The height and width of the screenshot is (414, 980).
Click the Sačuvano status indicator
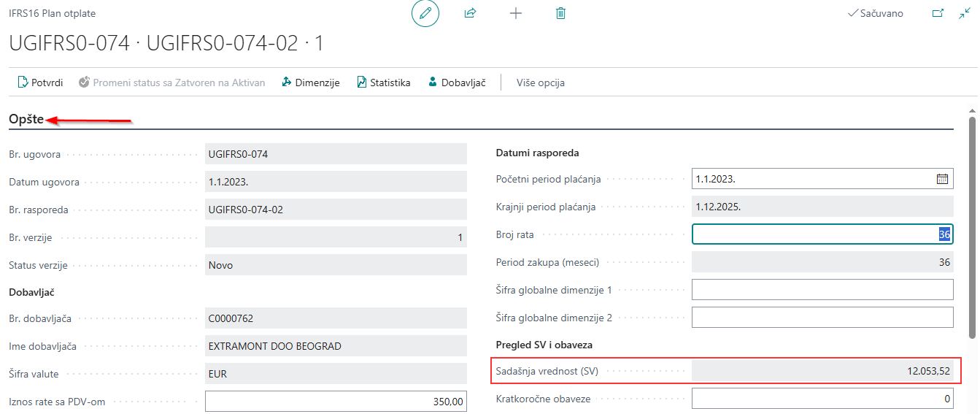point(876,13)
